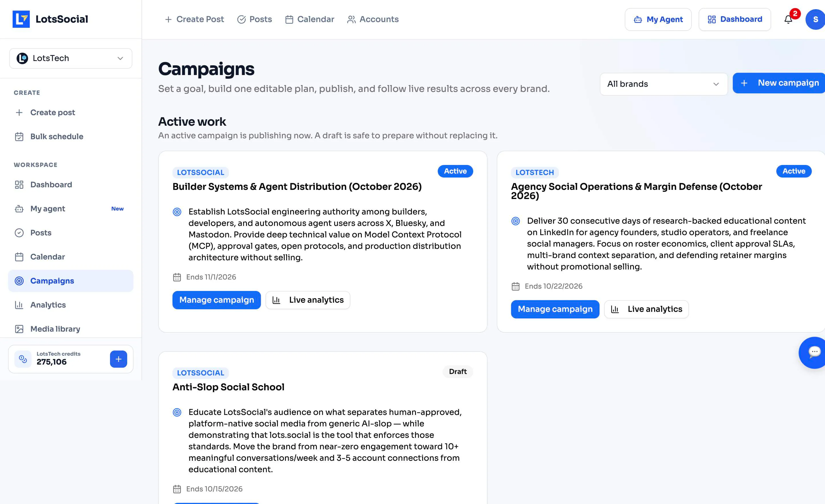Screen dimensions: 825x504
Task: Click the LOTSSOCIAL tag on Builder Systems card
Action: click(x=201, y=173)
